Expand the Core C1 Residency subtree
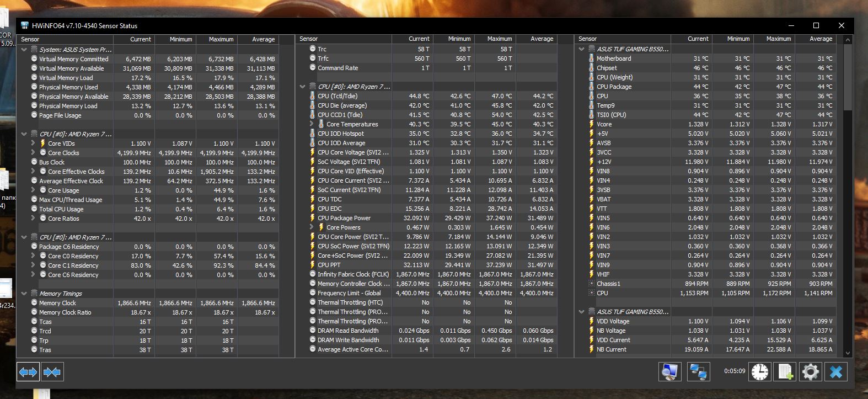Screen dimensions: 868x399 34,265
